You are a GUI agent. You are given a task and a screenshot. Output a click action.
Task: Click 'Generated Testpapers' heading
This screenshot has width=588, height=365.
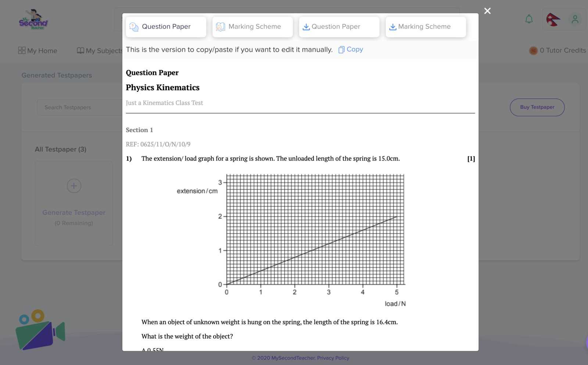click(57, 75)
